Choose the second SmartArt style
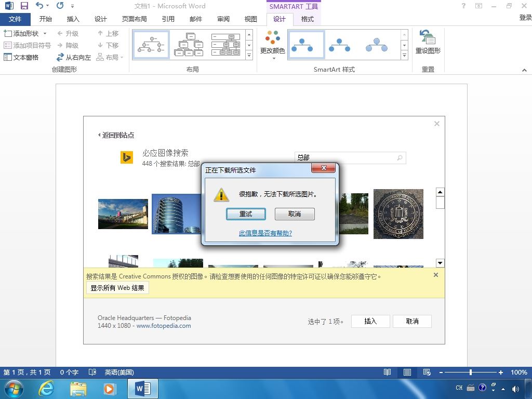Viewport: 532px width, 399px height. tap(340, 45)
